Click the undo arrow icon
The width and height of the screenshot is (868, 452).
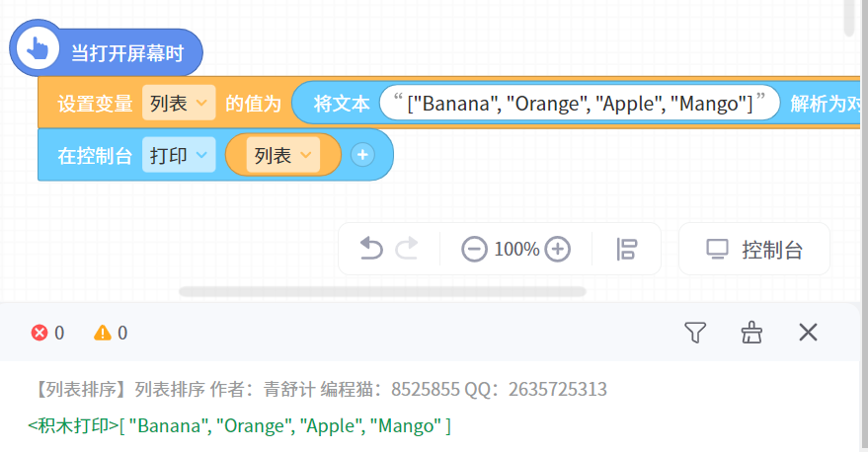(371, 249)
